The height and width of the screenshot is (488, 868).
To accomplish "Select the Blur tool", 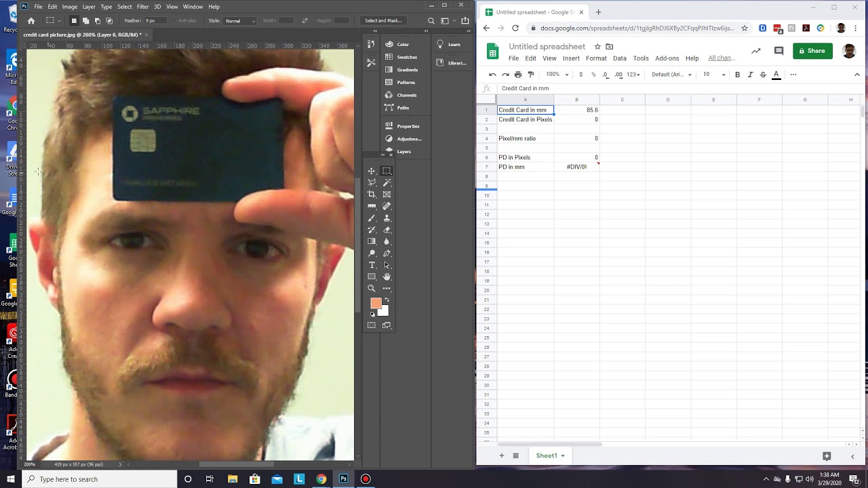I will tap(387, 241).
